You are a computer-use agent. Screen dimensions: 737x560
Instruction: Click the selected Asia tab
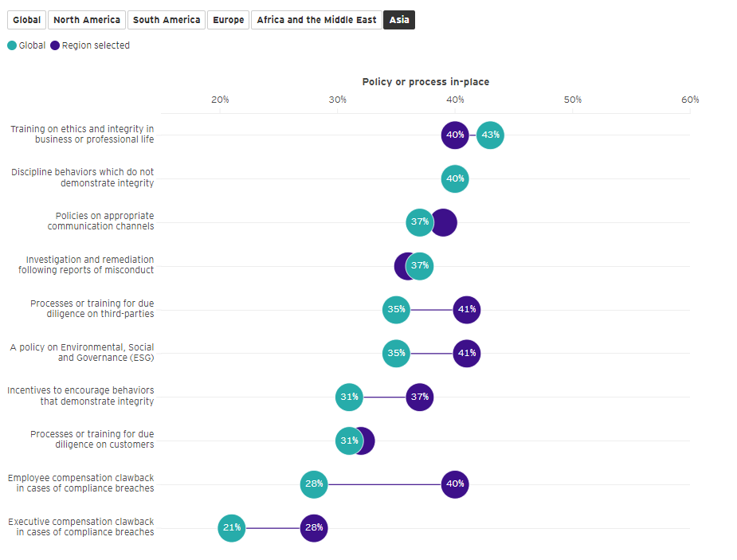point(399,20)
